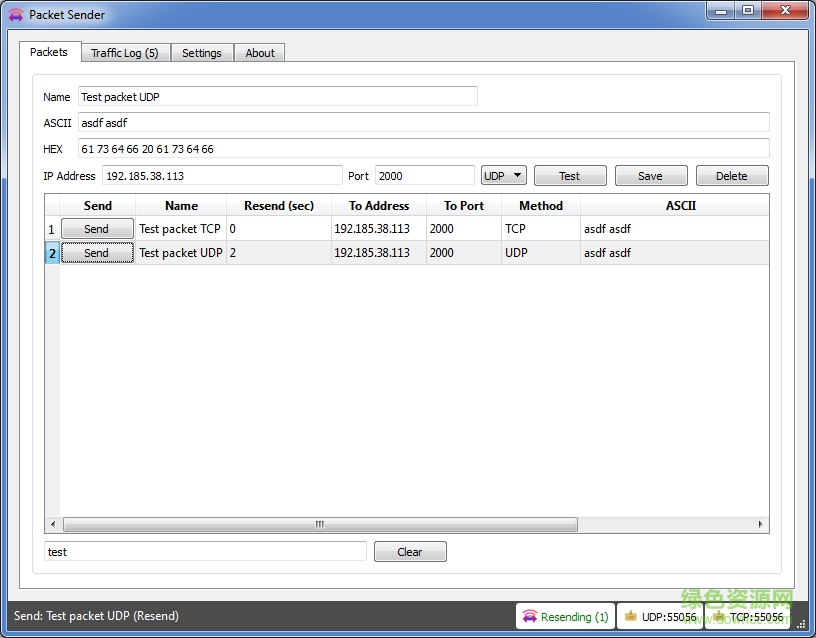Image resolution: width=816 pixels, height=638 pixels.
Task: Click the Send column header
Action: (98, 206)
